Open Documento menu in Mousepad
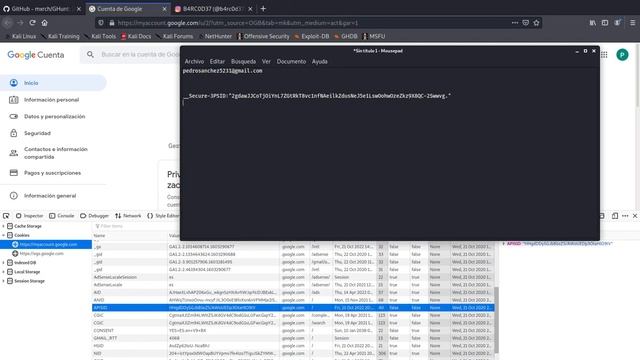Image resolution: width=640 pixels, height=360 pixels. click(291, 62)
